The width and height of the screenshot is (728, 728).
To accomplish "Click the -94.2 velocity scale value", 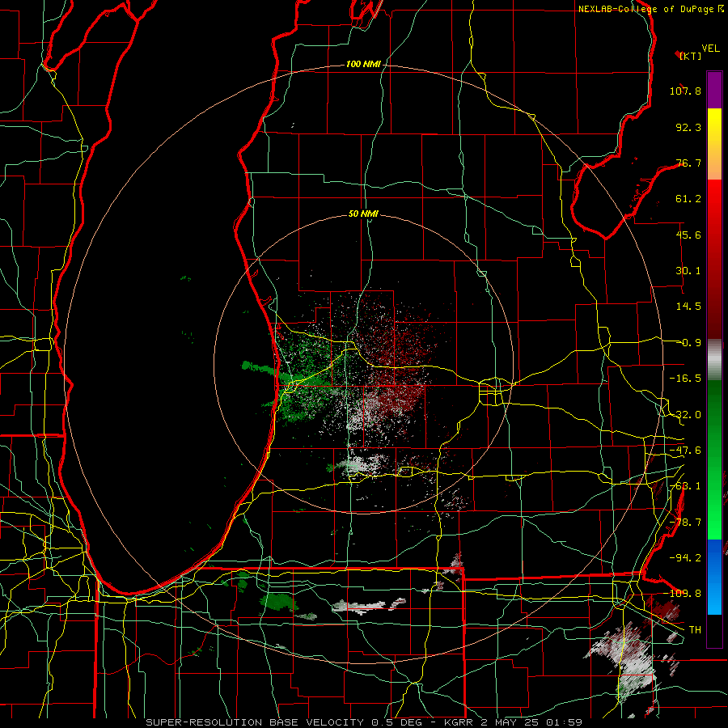I will coord(685,557).
